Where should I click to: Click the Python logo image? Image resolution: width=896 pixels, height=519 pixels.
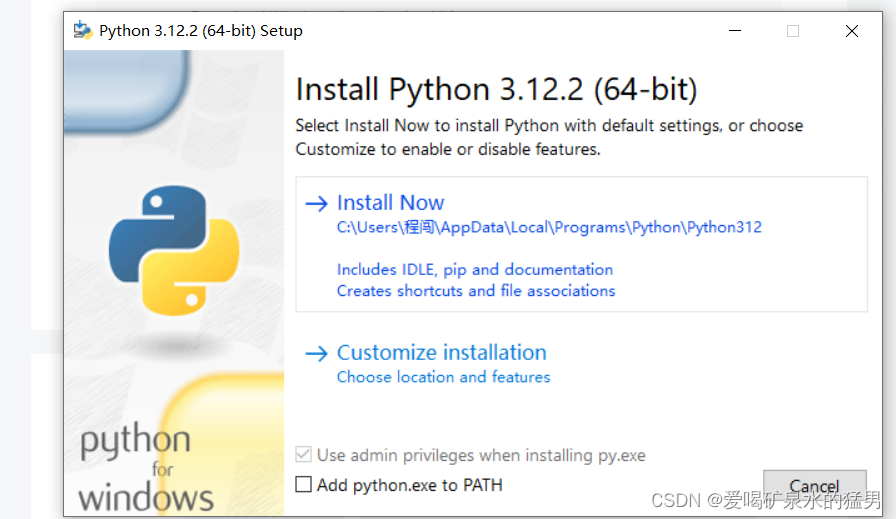[174, 250]
